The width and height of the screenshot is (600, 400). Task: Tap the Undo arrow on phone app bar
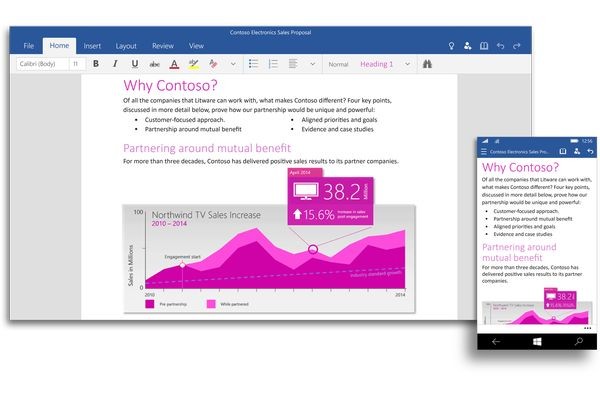click(590, 152)
